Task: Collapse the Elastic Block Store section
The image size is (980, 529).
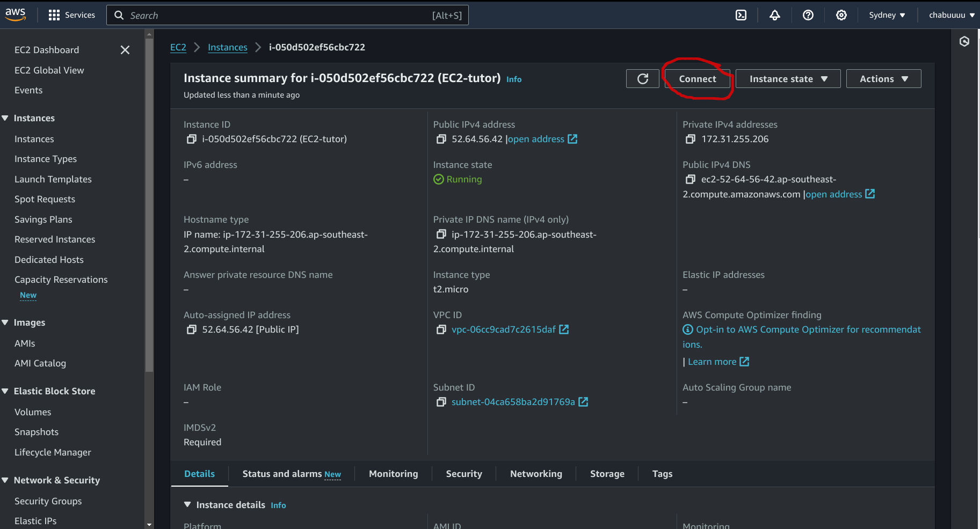Action: pyautogui.click(x=5, y=391)
